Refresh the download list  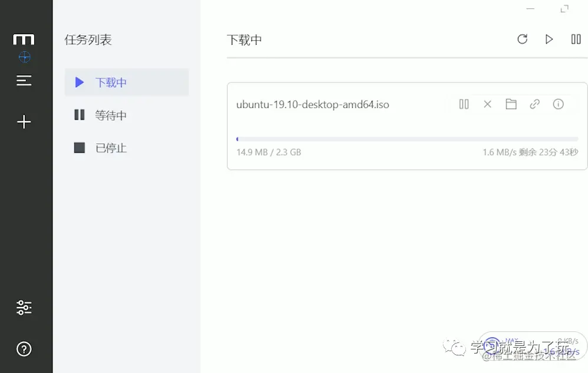(x=523, y=39)
